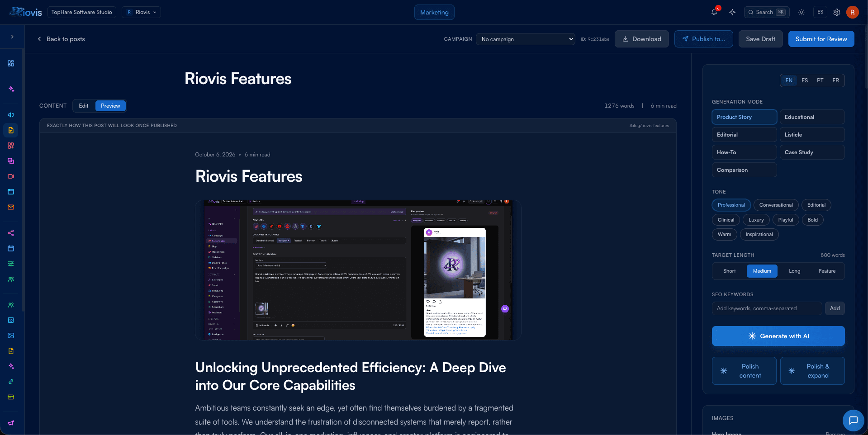Viewport: 868px width, 435px height.
Task: Click the red grid-plus sidebar icon
Action: coord(11,146)
